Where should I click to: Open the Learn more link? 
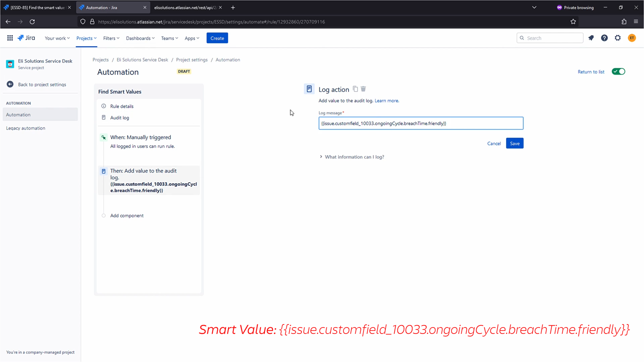386,101
